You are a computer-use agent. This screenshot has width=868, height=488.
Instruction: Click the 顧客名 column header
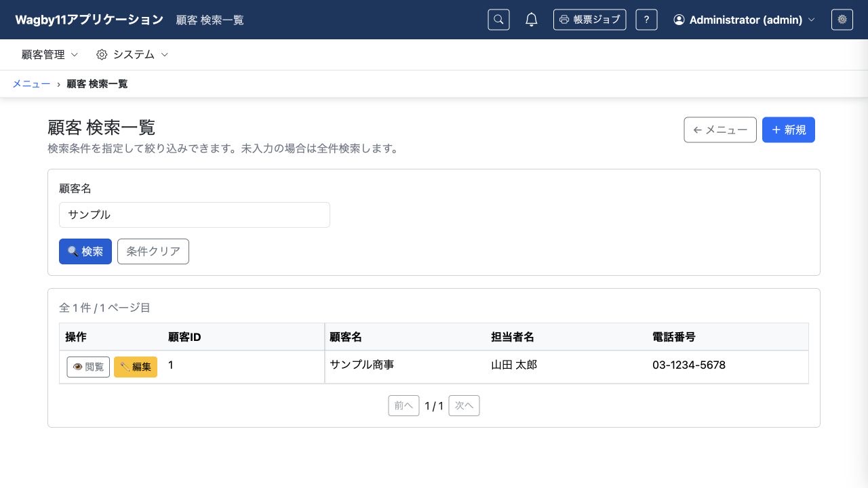405,337
